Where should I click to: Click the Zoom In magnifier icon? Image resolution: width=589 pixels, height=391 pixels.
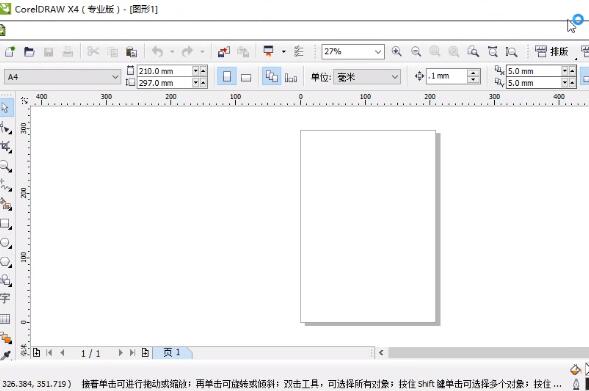[396, 51]
